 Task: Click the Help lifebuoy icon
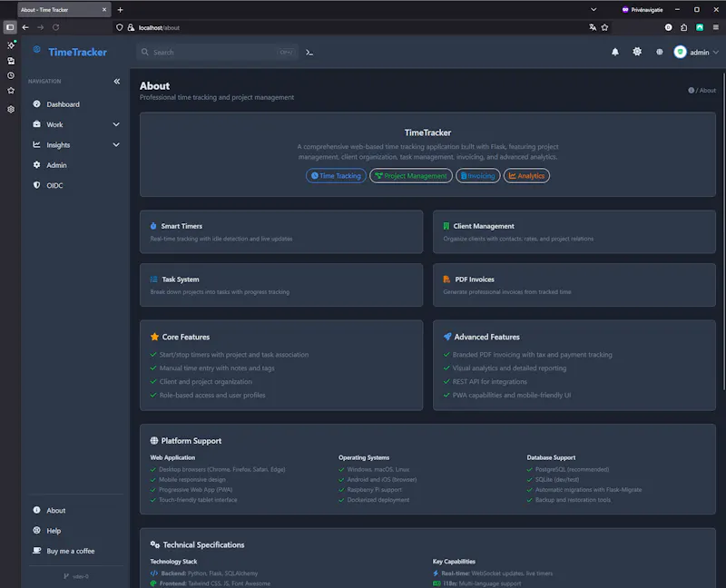(36, 530)
